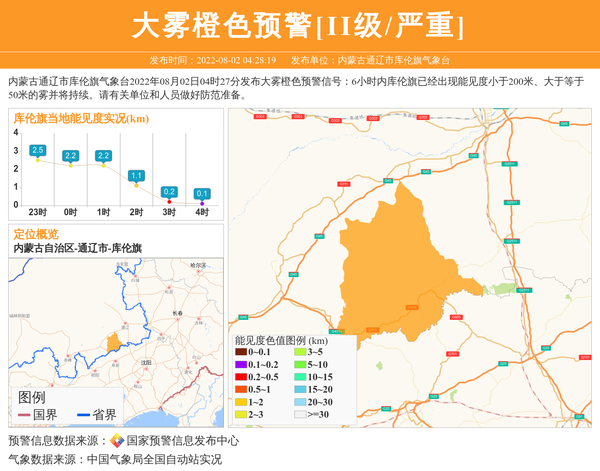Pick the 0.2~0.5 km red legend swatch
The height and width of the screenshot is (471, 600).
(241, 377)
